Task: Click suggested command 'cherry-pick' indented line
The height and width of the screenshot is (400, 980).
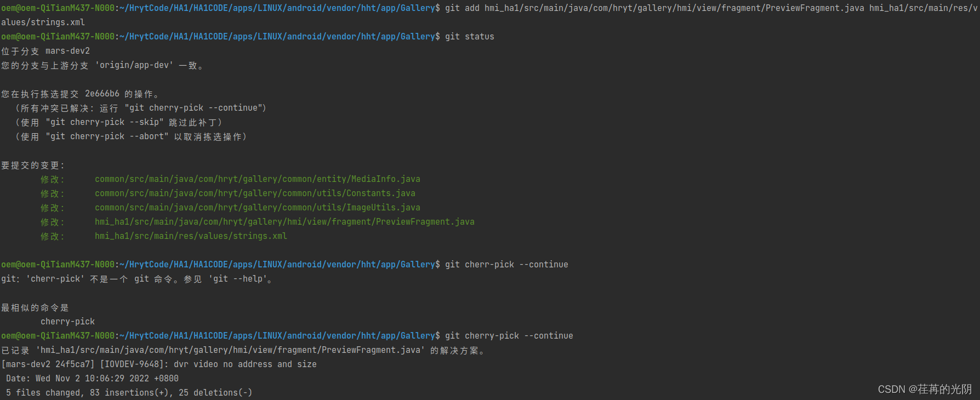Action: point(67,322)
